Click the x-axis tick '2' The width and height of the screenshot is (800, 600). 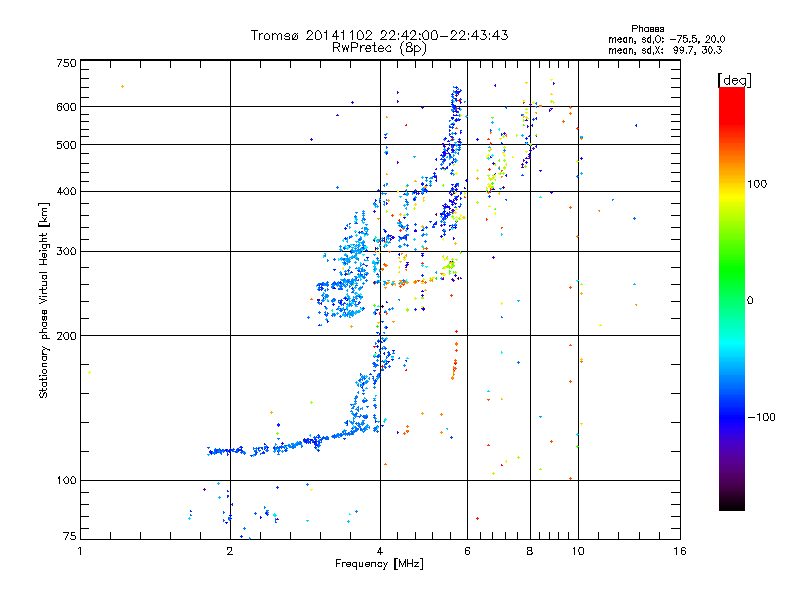[x=230, y=551]
